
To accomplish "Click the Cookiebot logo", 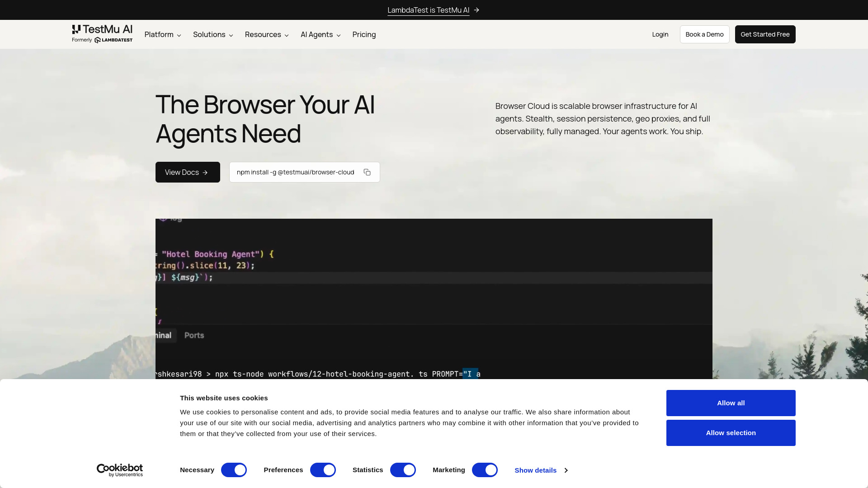I will coord(120,470).
